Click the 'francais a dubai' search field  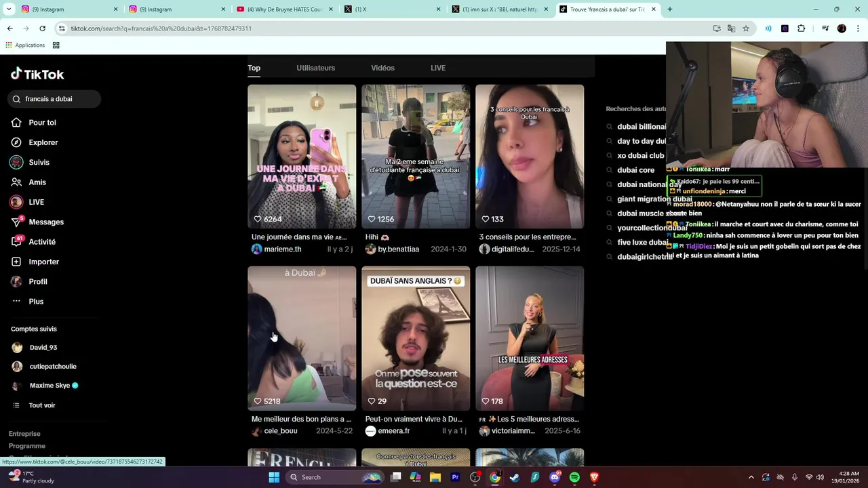(x=54, y=99)
